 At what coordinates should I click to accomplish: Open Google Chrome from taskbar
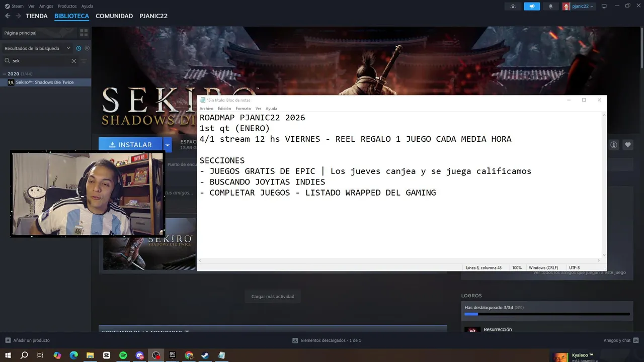189,355
